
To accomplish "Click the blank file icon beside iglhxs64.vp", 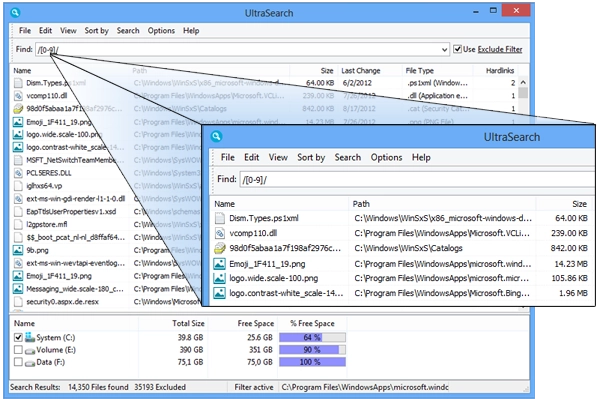I will [x=18, y=186].
